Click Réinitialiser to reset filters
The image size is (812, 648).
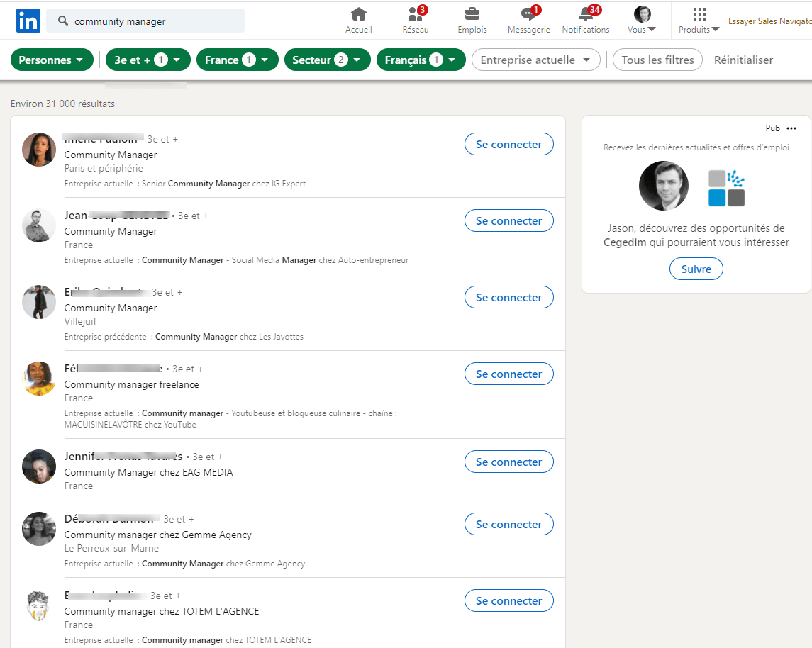point(743,60)
